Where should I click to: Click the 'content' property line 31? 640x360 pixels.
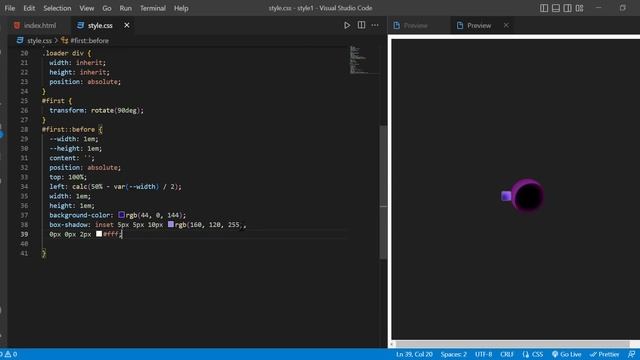(x=72, y=158)
